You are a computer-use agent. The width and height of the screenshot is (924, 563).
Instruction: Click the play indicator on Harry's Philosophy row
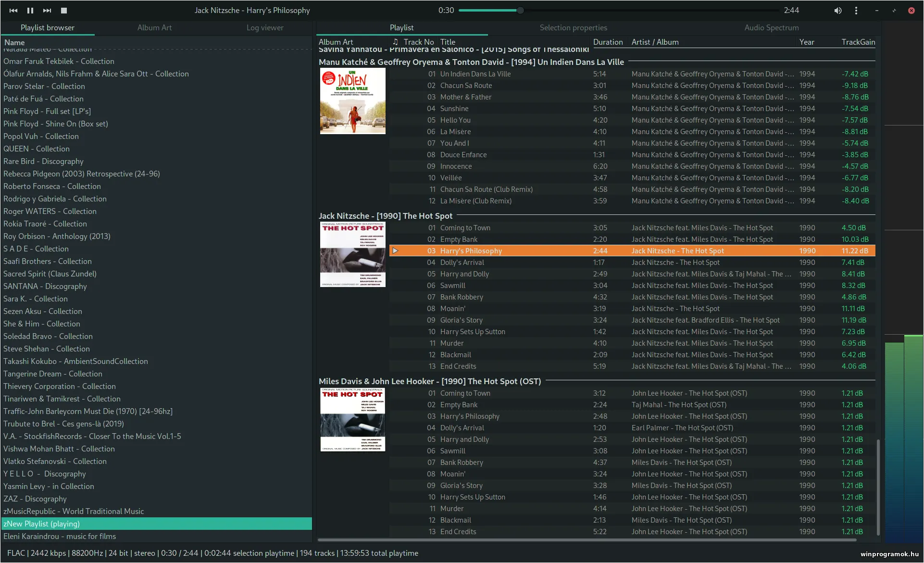click(x=395, y=250)
